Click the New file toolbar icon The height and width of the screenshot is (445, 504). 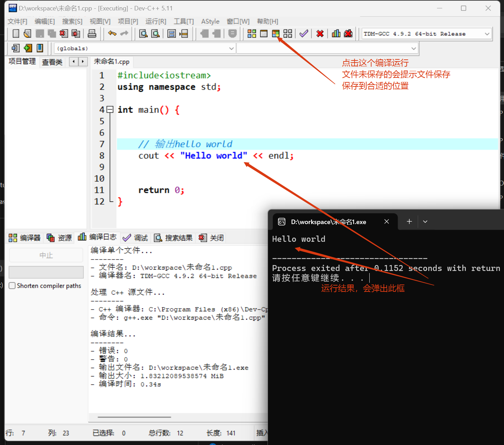point(16,34)
